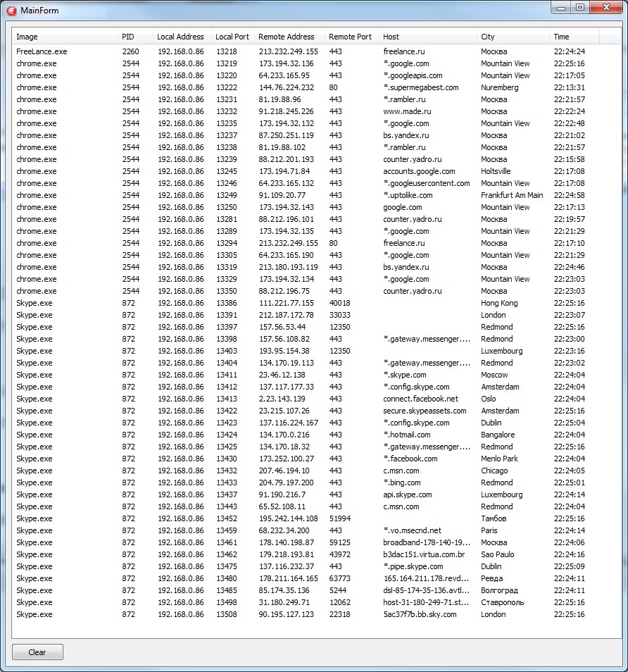Click city Oslo
628x672 pixels.
click(x=489, y=399)
